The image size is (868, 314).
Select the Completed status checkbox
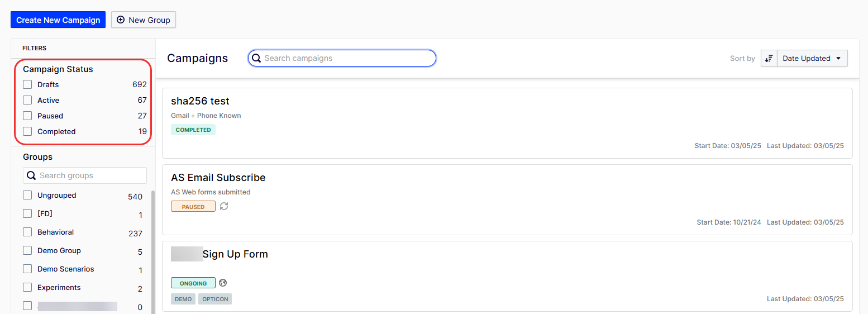tap(27, 132)
